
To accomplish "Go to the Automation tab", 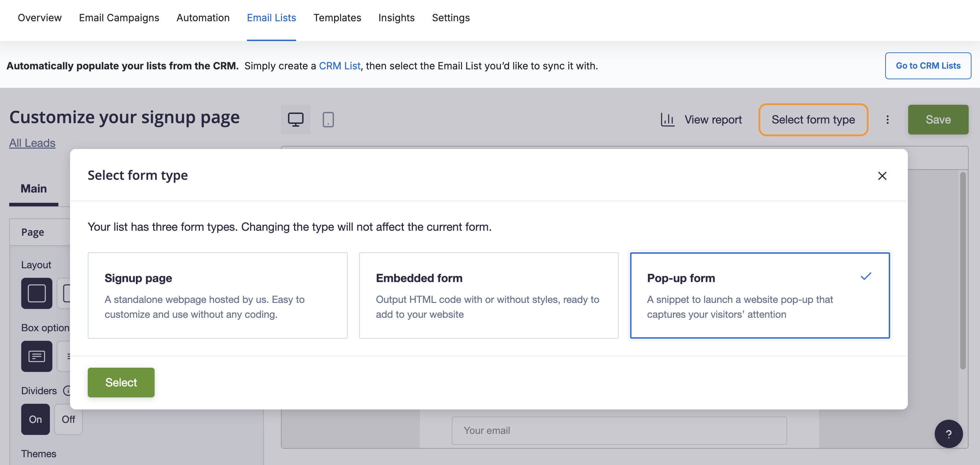I will (x=203, y=17).
